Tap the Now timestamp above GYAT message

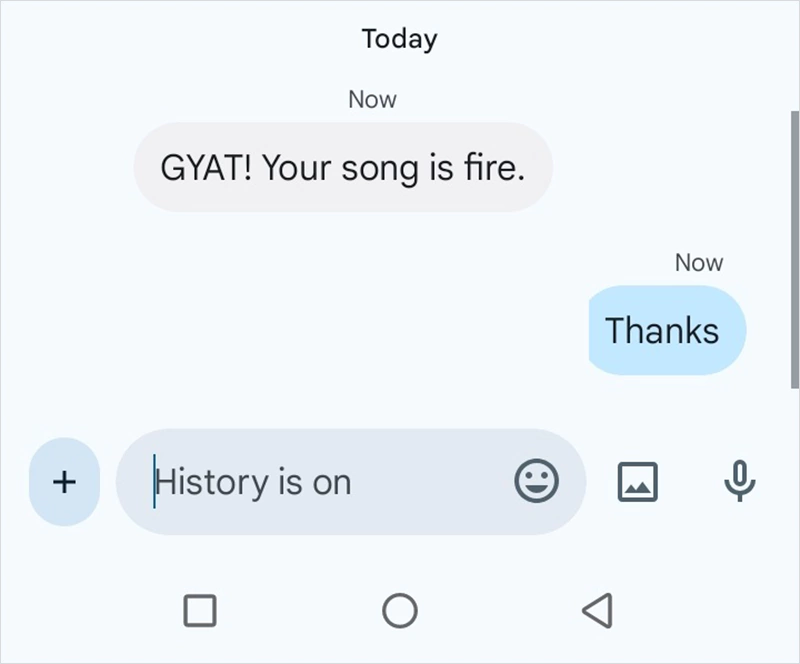373,98
